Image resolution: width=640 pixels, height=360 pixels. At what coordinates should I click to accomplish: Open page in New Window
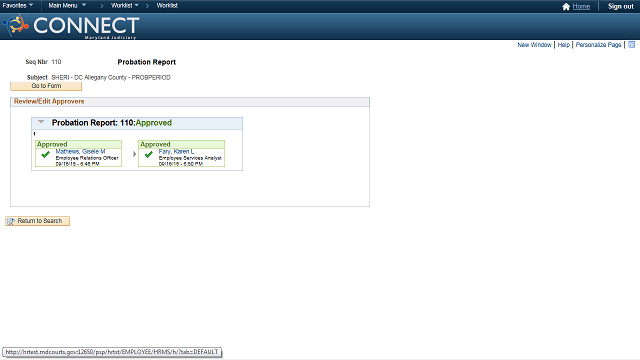(534, 45)
